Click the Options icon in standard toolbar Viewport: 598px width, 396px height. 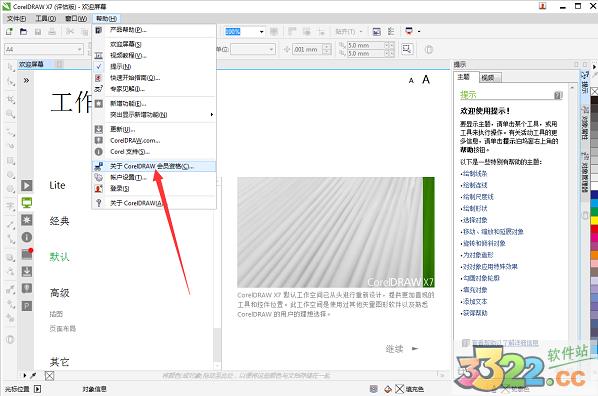391,32
